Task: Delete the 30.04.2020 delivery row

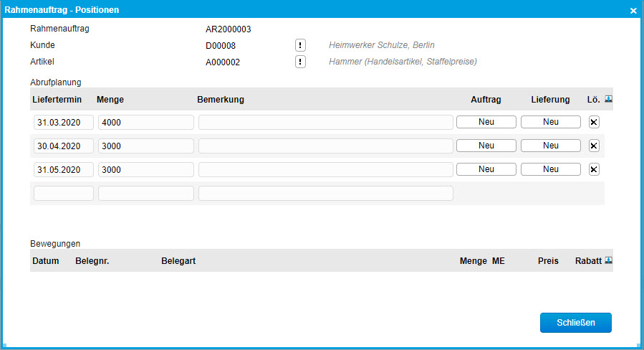Action: tap(594, 146)
